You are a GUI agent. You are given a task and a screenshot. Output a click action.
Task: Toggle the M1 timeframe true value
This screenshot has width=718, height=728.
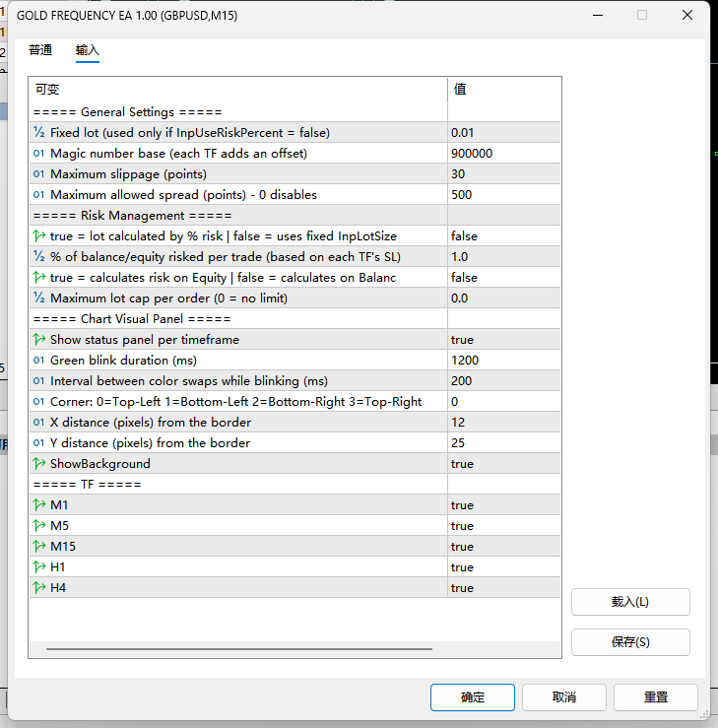click(x=504, y=504)
